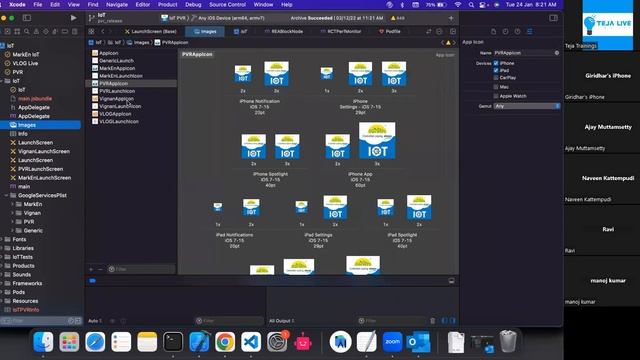
Task: Enable the Mac devices checkbox
Action: 496,87
